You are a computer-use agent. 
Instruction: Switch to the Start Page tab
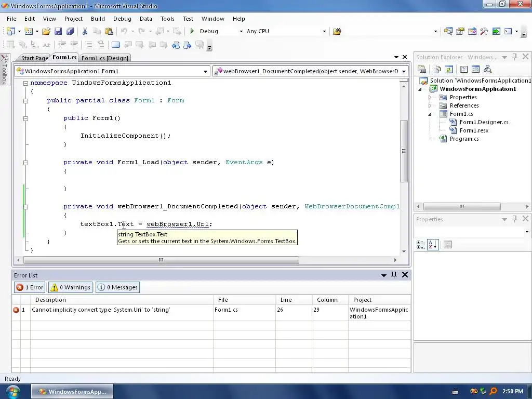tap(34, 58)
